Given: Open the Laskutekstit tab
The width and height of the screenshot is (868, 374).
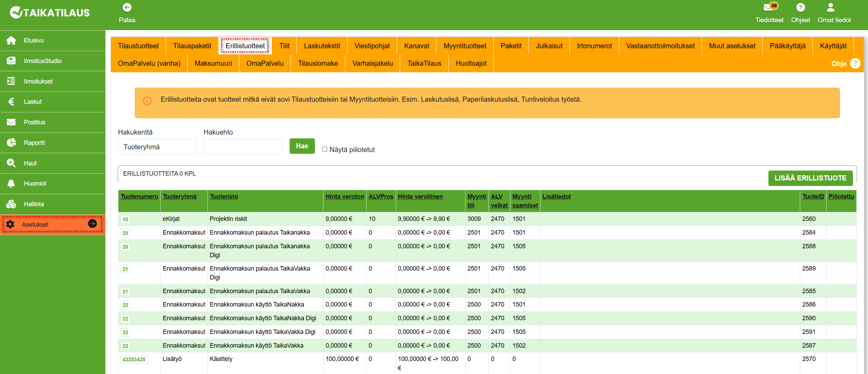Looking at the screenshot, I should pos(322,46).
